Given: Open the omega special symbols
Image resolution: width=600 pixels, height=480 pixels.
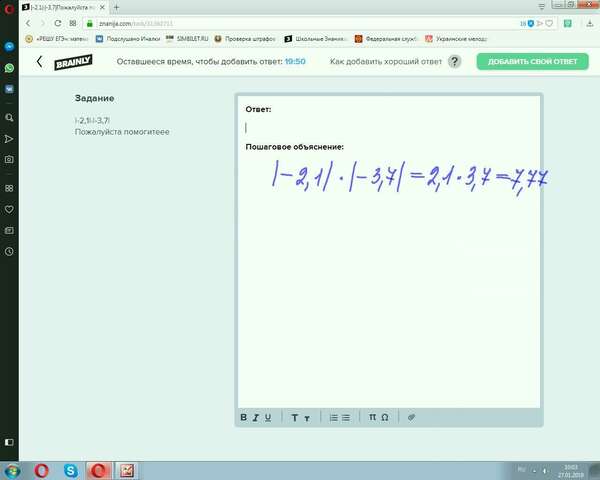Looking at the screenshot, I should click(x=385, y=417).
